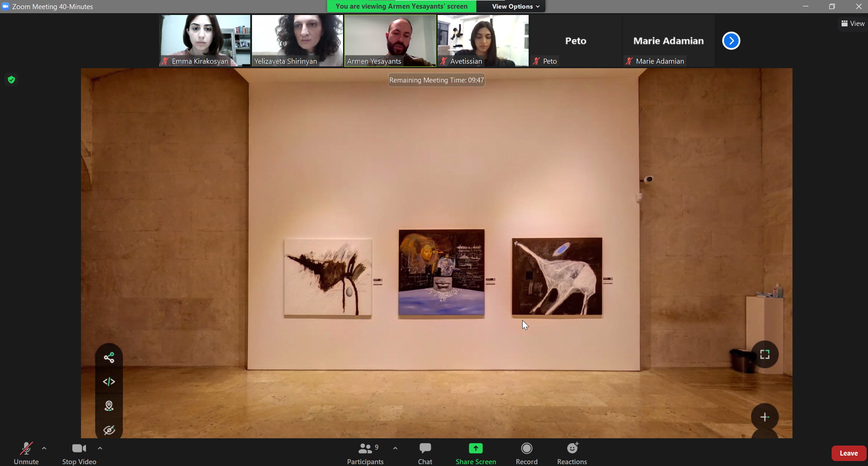This screenshot has width=868, height=466.
Task: Select Peto's participant tile
Action: tap(576, 41)
